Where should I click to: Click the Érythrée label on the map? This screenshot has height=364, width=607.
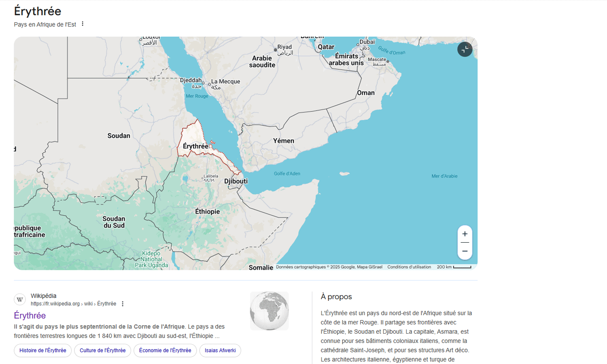[x=195, y=146]
